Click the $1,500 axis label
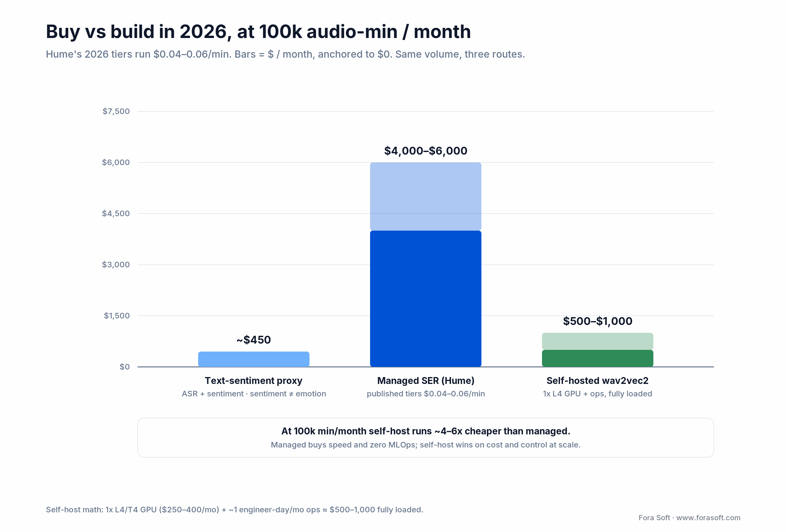Viewport: 786px width, 532px height. pos(117,315)
